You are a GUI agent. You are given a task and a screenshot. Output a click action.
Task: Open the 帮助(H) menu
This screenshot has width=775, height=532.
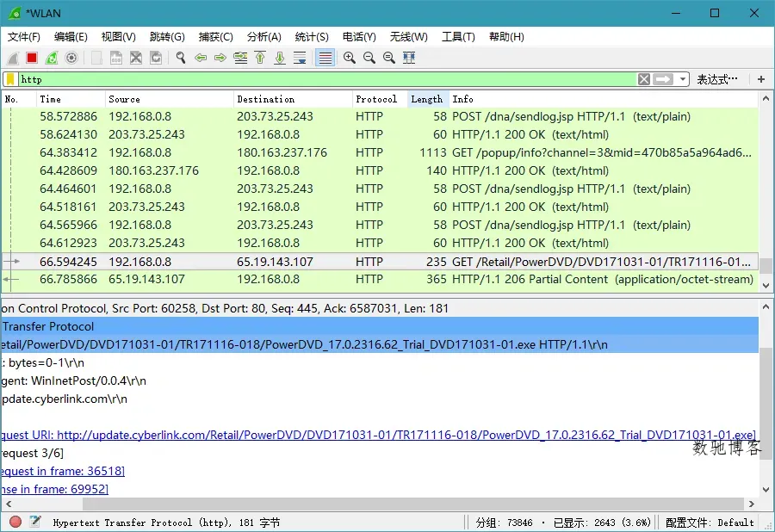click(506, 37)
